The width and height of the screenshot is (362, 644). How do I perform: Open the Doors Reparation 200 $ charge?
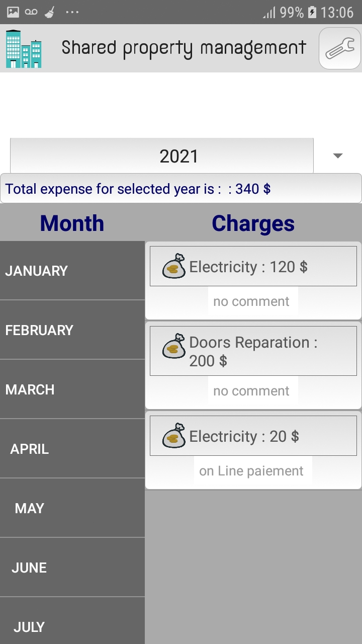[253, 351]
